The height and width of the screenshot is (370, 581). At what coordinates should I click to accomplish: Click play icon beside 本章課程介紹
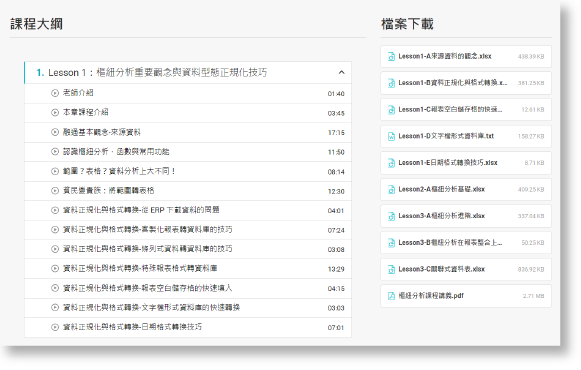coord(55,113)
